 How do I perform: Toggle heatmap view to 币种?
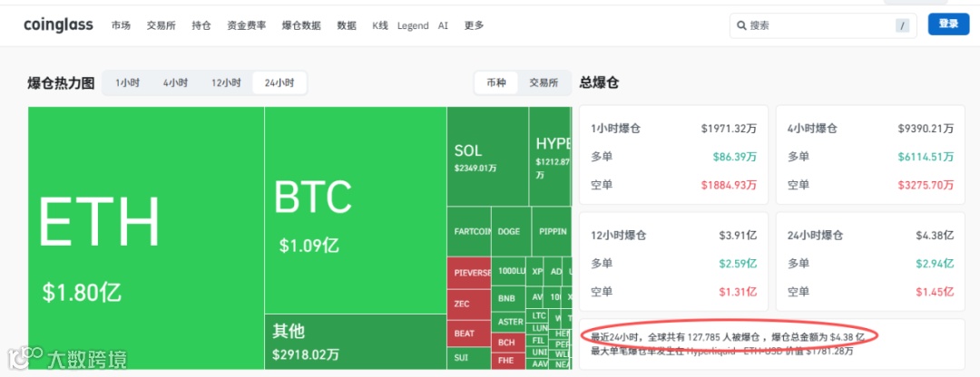point(496,82)
